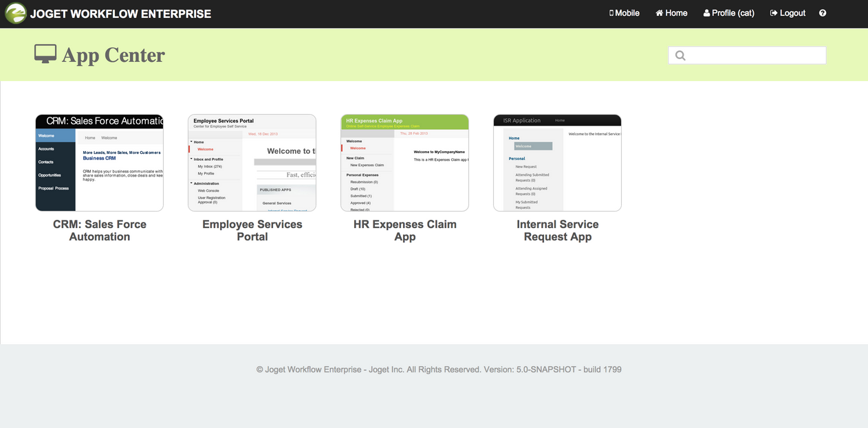
Task: Click the App Center heading text
Action: point(113,55)
